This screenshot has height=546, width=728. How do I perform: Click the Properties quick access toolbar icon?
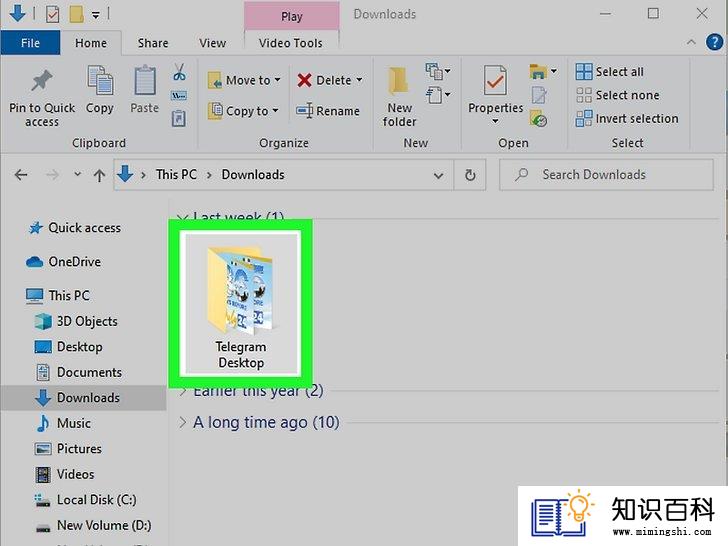52,14
